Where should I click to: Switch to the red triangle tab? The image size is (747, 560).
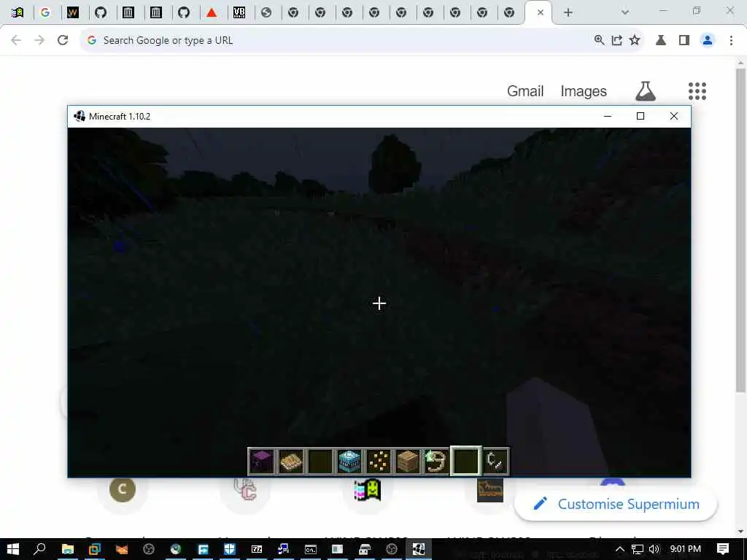tap(212, 12)
